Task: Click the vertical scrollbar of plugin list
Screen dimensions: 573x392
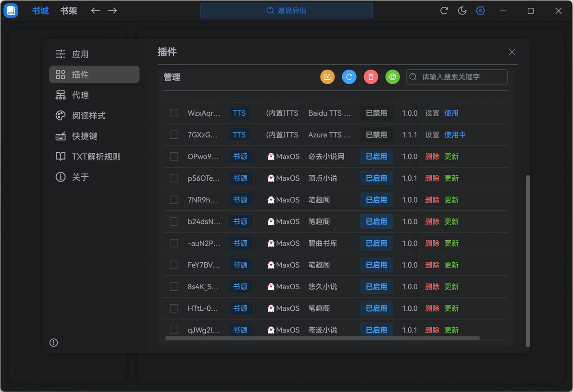Action: pyautogui.click(x=528, y=261)
